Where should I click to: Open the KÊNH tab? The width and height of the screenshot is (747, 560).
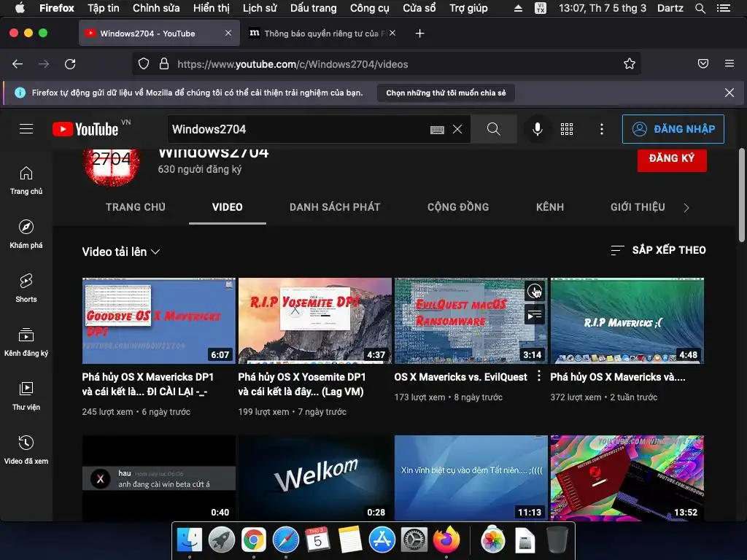(550, 207)
